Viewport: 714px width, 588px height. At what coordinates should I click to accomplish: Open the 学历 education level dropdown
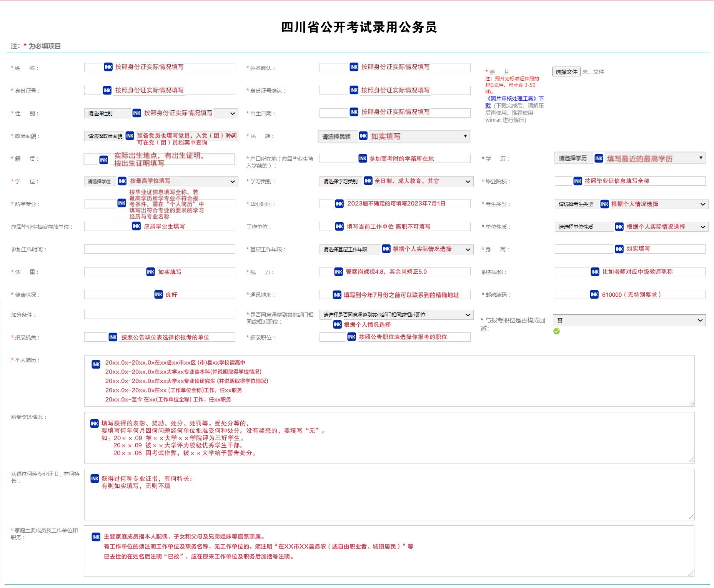click(x=701, y=158)
